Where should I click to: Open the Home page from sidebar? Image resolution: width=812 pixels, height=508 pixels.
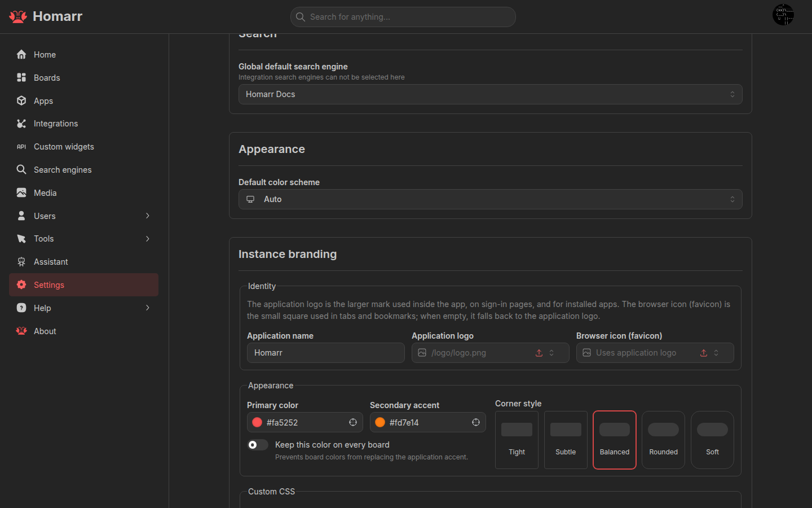(83, 55)
